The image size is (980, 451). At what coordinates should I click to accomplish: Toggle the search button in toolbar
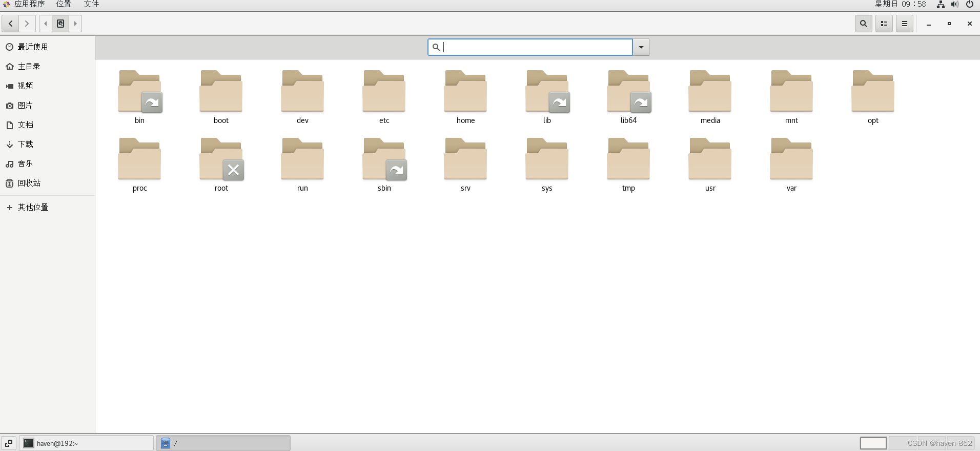[864, 24]
